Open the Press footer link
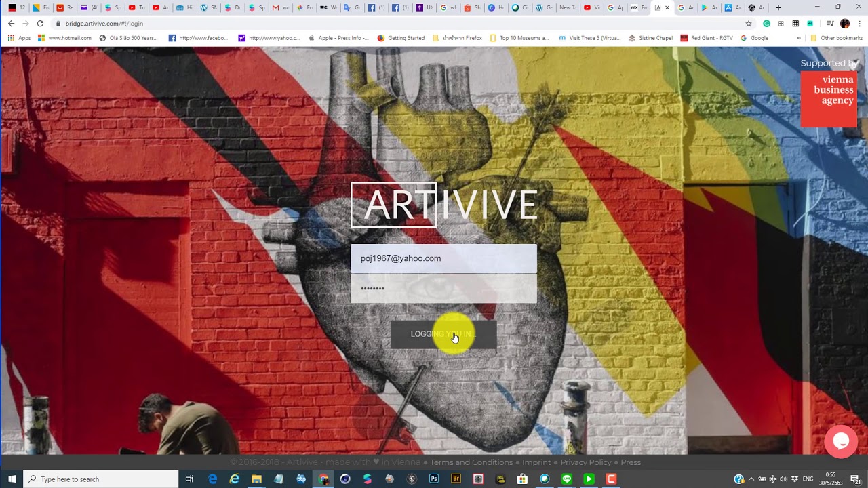The width and height of the screenshot is (868, 488). (631, 462)
